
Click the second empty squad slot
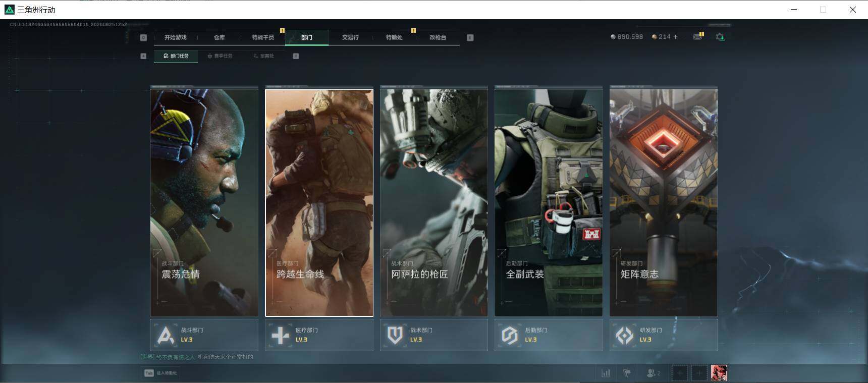699,373
